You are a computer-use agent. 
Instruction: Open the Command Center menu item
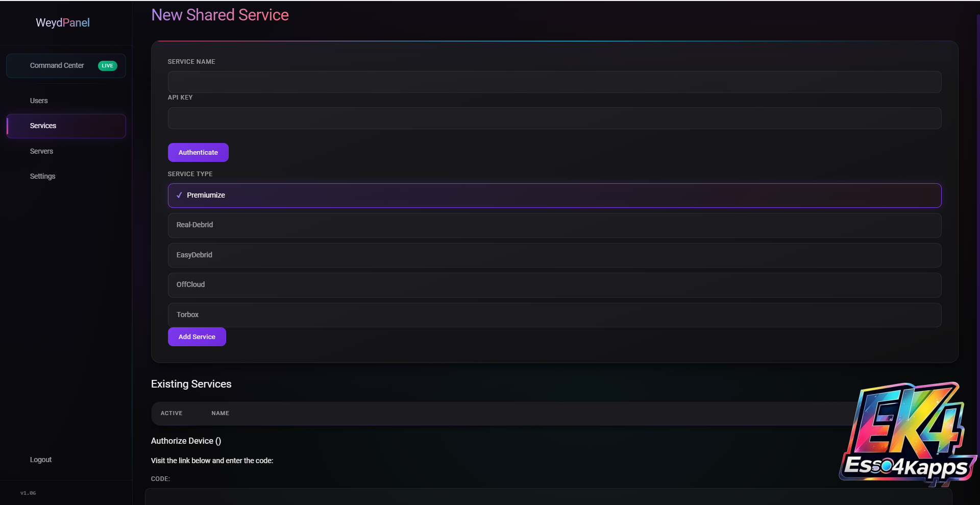tap(66, 66)
